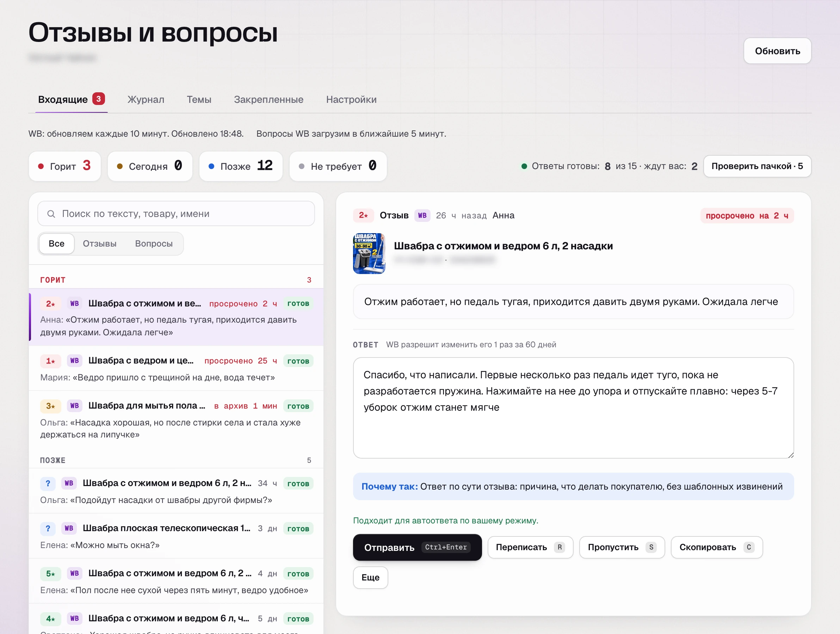Click the Переписать button
The image size is (840, 634).
(530, 547)
